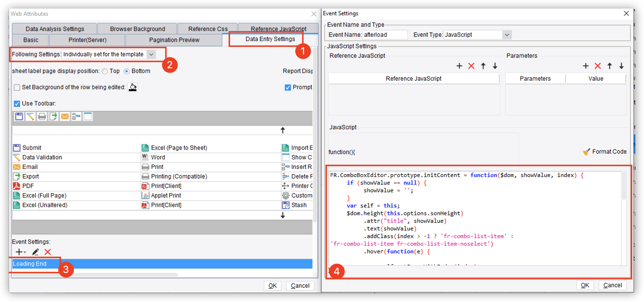Image resolution: width=644 pixels, height=302 pixels.
Task: Select the Data Validation wand icon
Action: pyautogui.click(x=30, y=116)
